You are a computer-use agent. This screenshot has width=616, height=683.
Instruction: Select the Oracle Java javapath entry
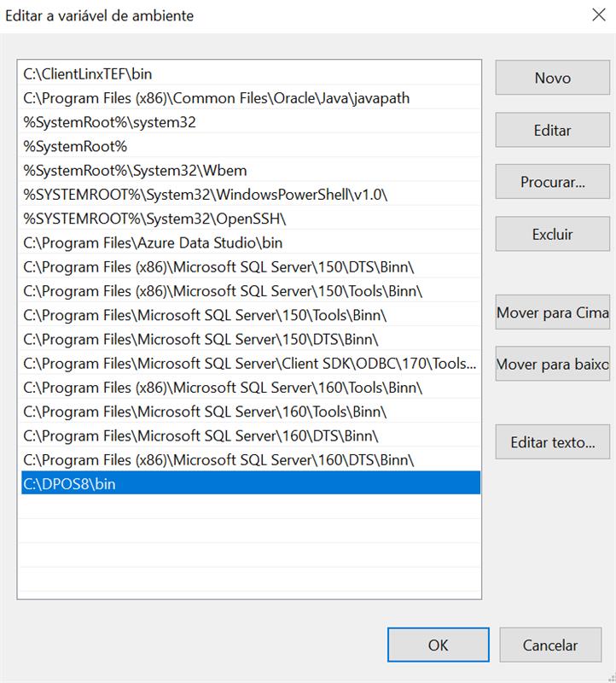(x=217, y=98)
